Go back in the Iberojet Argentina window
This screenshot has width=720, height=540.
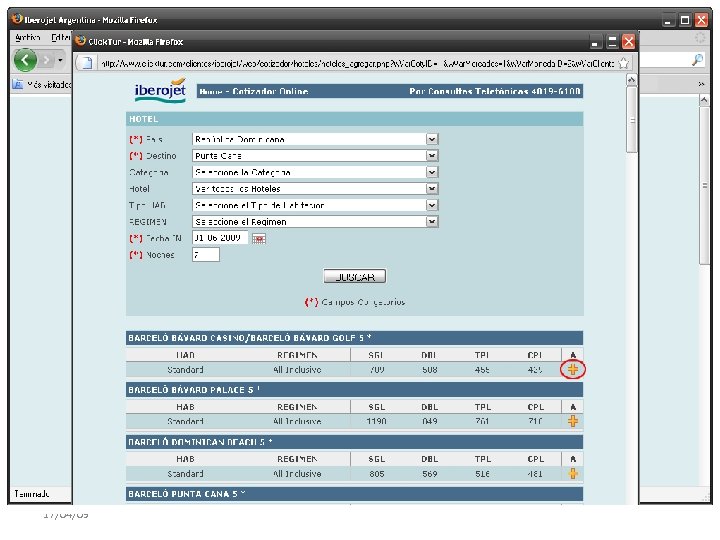click(25, 60)
